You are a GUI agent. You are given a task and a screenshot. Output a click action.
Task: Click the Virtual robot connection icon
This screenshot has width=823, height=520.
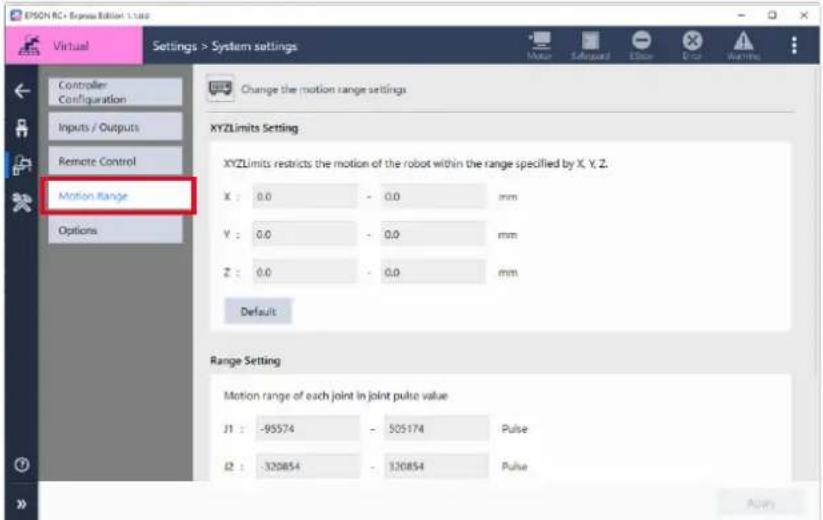29,46
